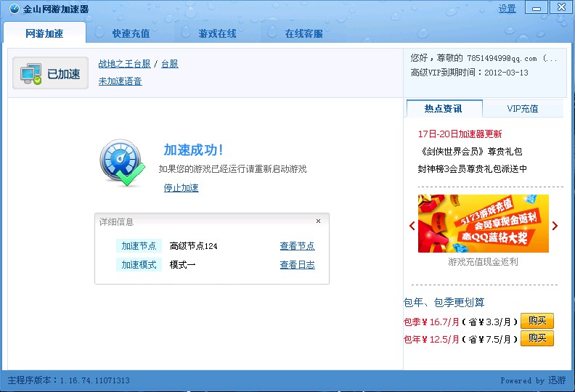The height and width of the screenshot is (392, 575).
Task: Minimize the accelerator window
Action: click(537, 7)
